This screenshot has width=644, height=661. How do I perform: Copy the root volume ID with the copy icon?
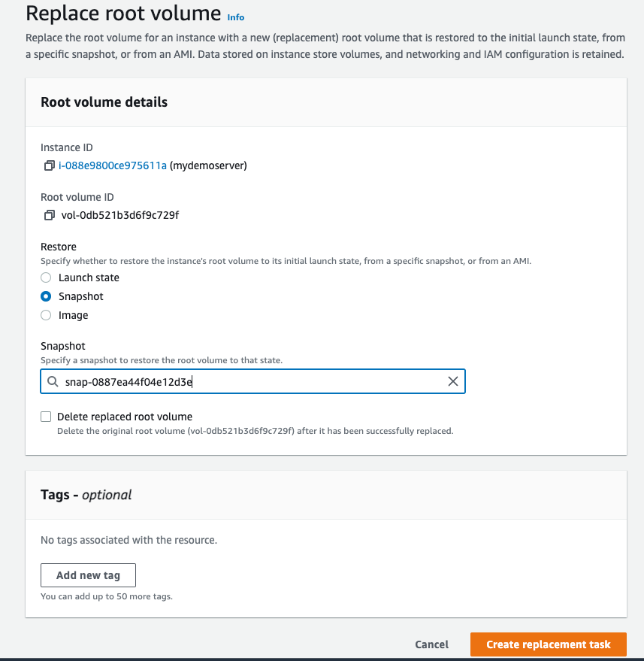[50, 215]
